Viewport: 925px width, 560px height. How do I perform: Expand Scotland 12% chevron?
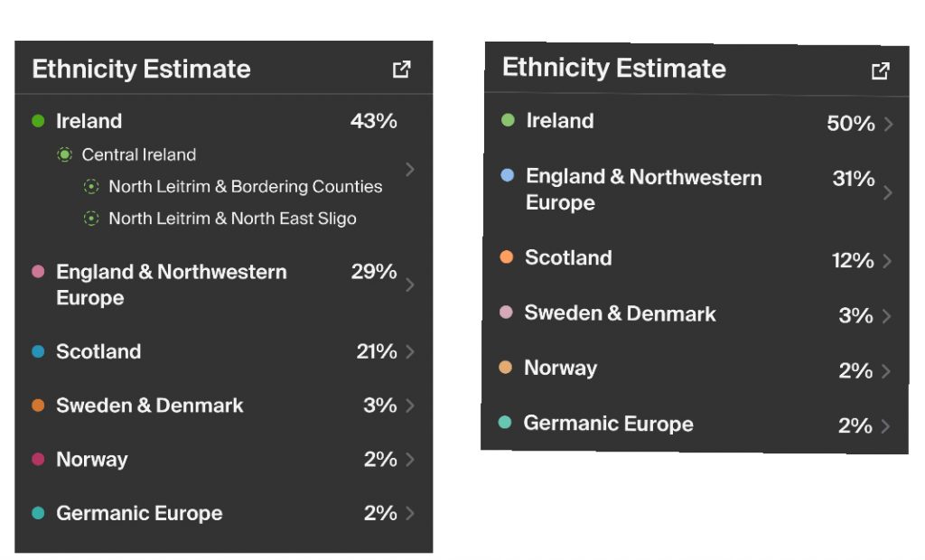click(x=889, y=261)
